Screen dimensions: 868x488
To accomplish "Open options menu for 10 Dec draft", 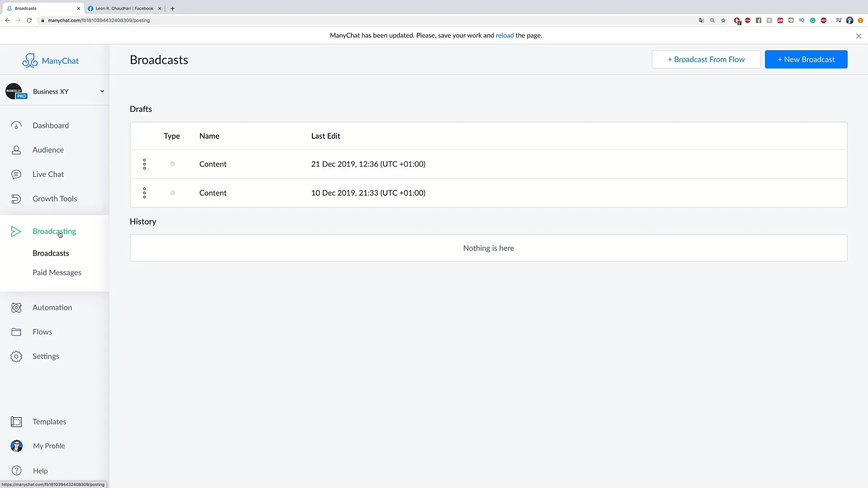I will (144, 193).
